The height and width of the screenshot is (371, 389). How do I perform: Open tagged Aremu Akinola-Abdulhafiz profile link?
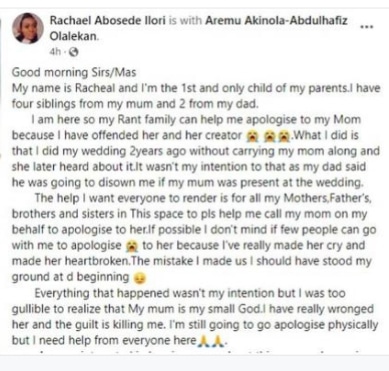tap(276, 20)
